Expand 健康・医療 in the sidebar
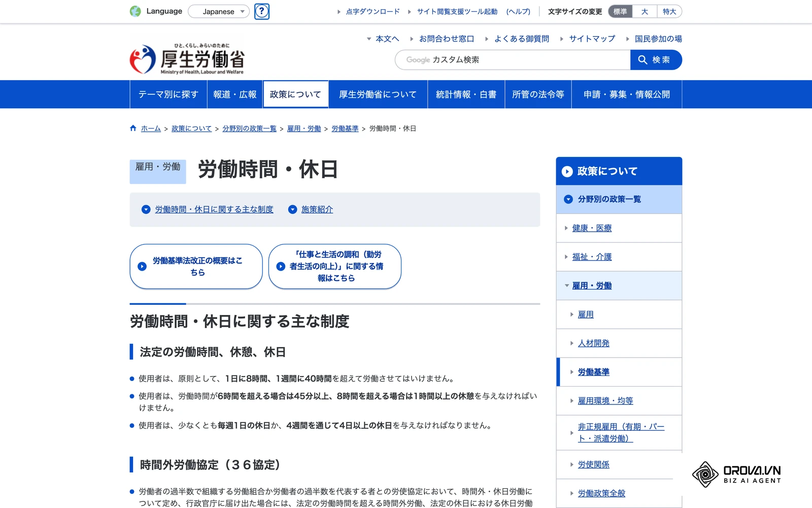The height and width of the screenshot is (508, 812). (x=566, y=228)
